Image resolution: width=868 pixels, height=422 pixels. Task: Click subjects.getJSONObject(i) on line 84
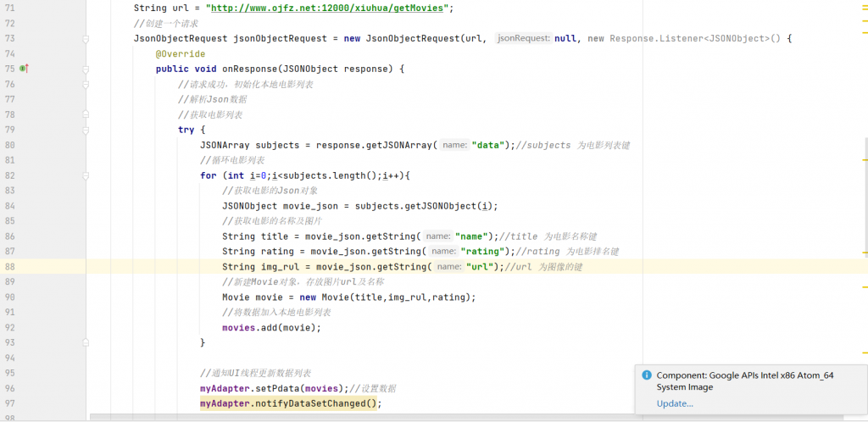424,206
